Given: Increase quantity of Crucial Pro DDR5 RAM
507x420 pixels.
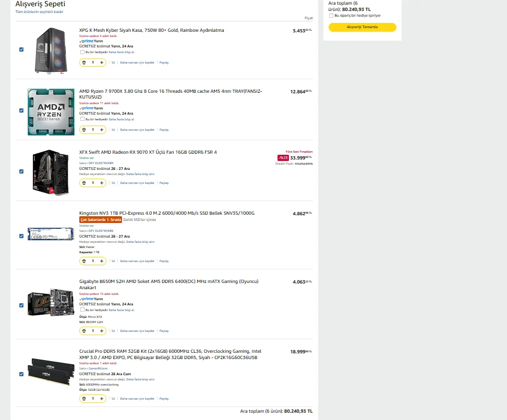Looking at the screenshot, I should click(102, 399).
